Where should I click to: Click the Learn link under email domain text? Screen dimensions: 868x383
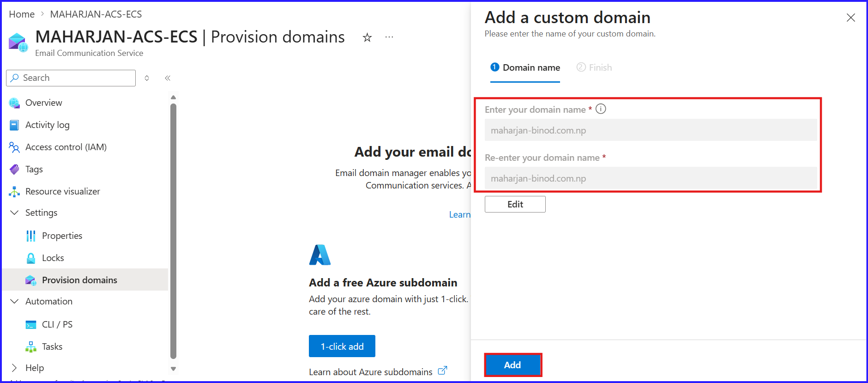coord(460,214)
